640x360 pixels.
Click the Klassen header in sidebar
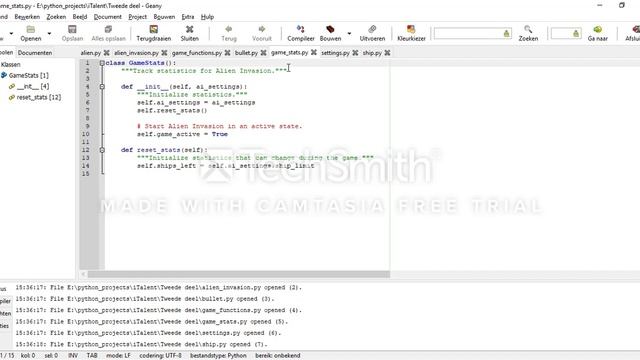point(11,64)
